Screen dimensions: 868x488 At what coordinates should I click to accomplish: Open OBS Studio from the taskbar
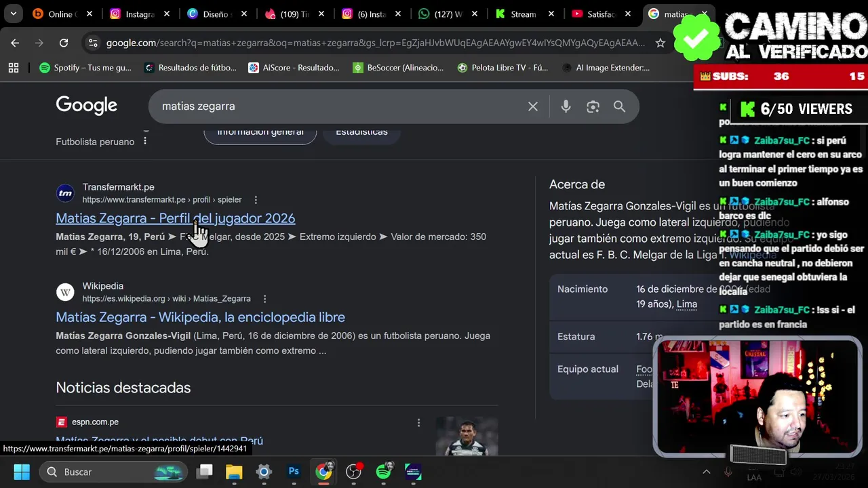tap(353, 472)
